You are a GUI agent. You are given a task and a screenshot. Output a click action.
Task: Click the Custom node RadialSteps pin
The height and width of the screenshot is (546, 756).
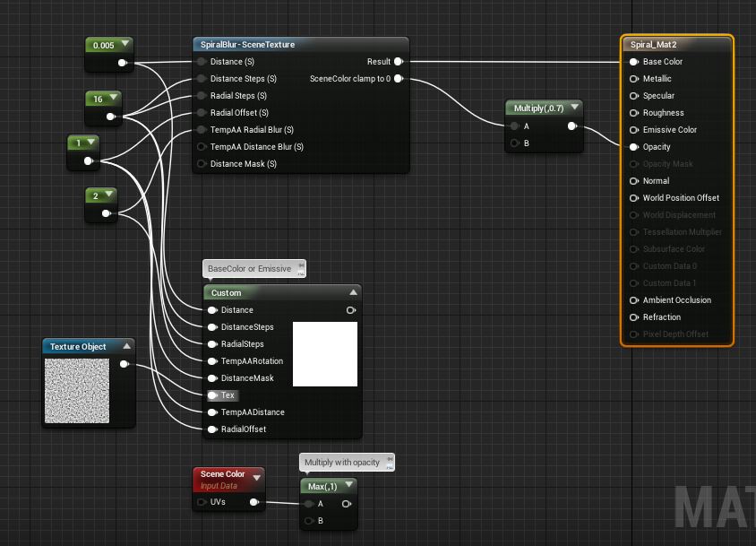click(x=212, y=344)
